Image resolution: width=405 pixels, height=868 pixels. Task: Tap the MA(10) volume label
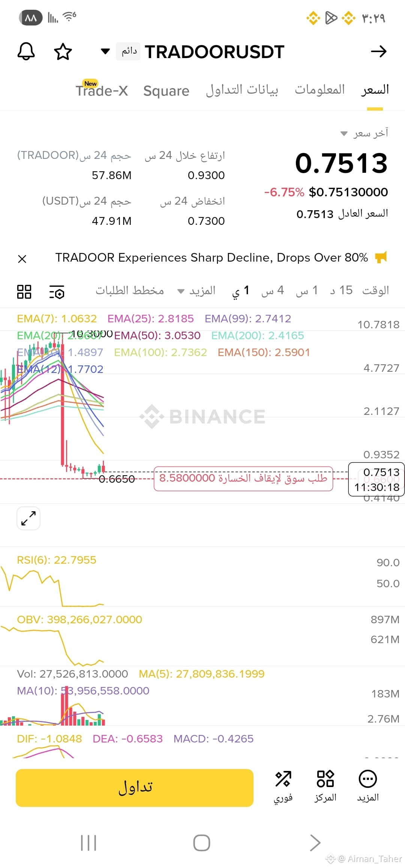[83, 691]
